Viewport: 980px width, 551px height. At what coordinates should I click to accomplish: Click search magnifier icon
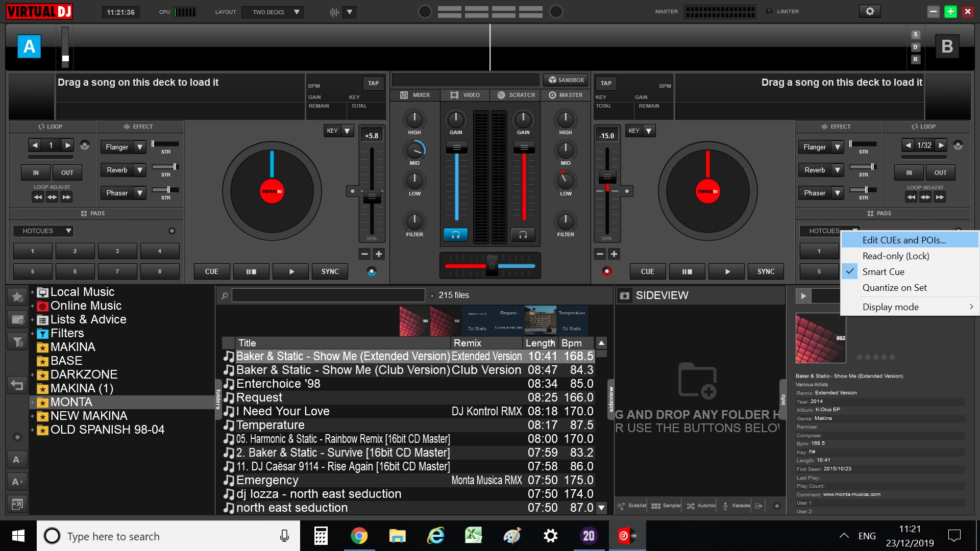click(225, 295)
